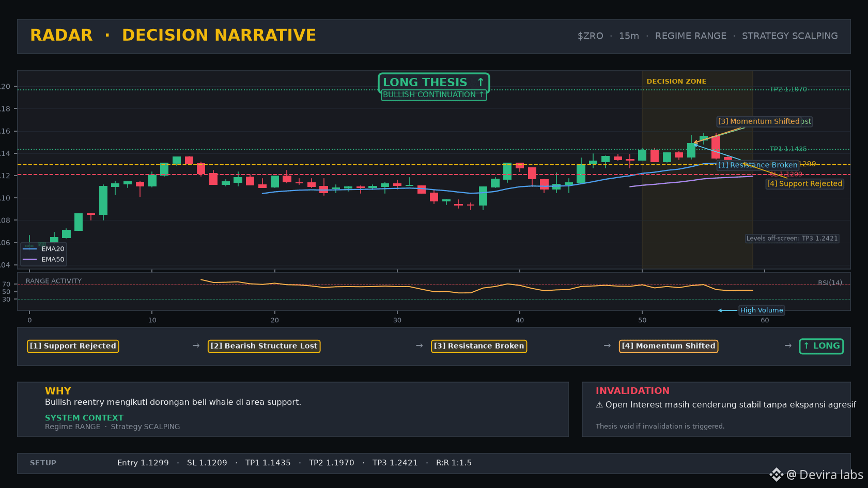Click the EMA50 legend entry
Image resolution: width=868 pixels, height=488 pixels.
[x=44, y=260]
